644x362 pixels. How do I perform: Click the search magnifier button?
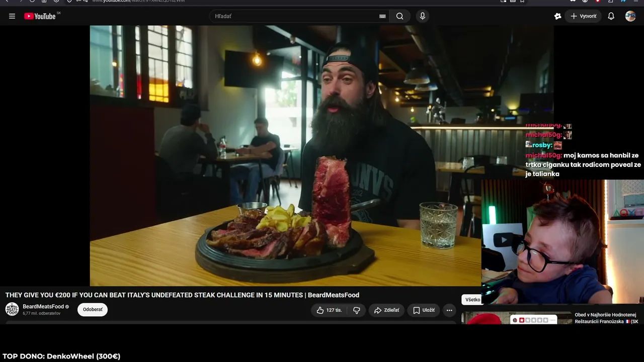(400, 16)
